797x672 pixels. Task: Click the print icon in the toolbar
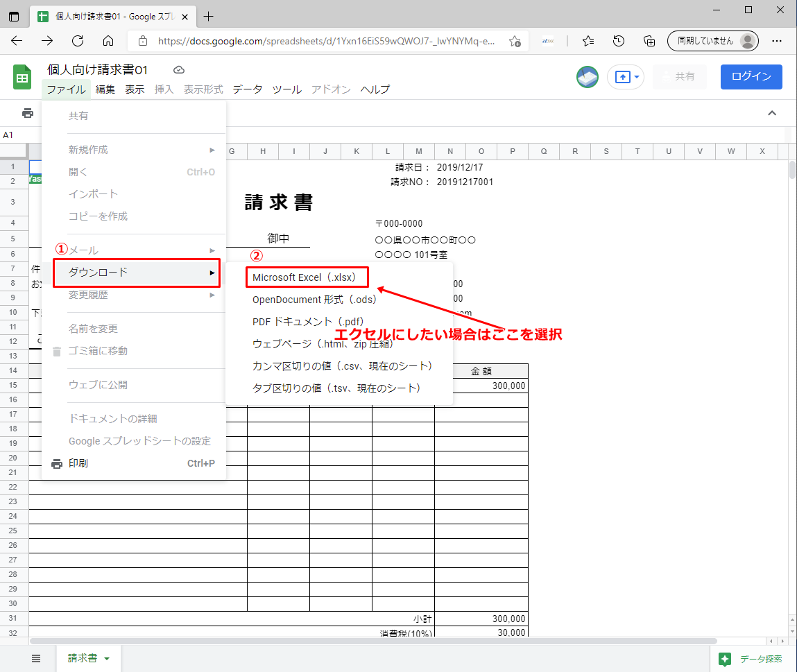coord(26,112)
